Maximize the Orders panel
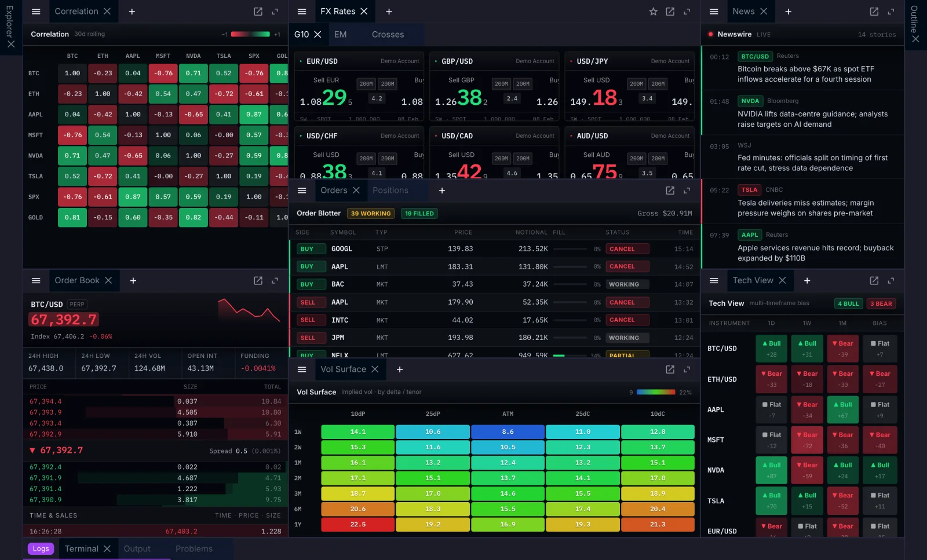This screenshot has width=927, height=560. click(x=687, y=191)
